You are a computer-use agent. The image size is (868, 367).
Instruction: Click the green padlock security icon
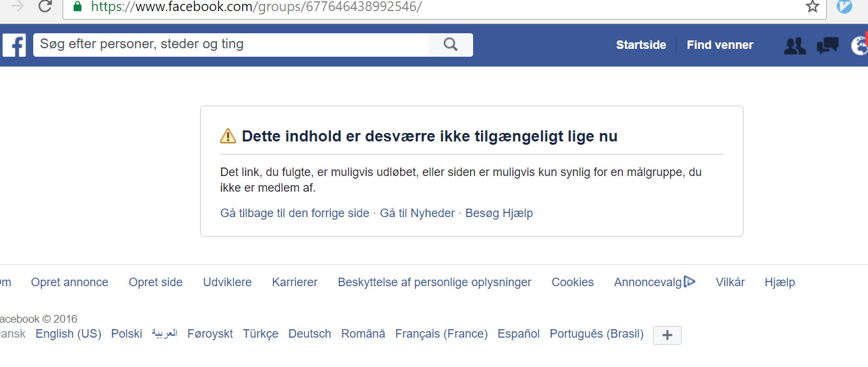point(78,7)
